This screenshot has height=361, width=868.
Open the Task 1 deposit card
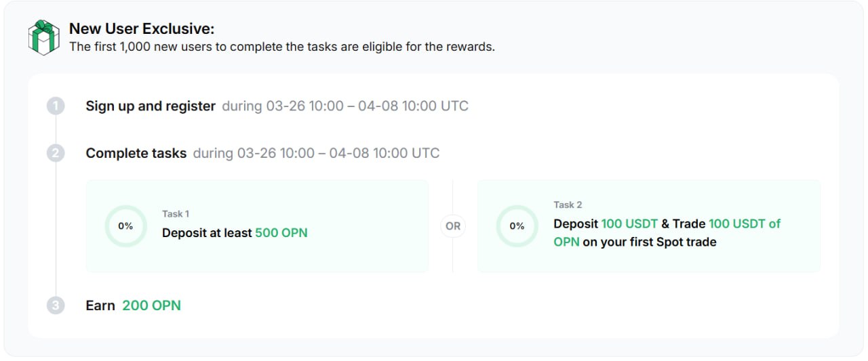click(257, 226)
